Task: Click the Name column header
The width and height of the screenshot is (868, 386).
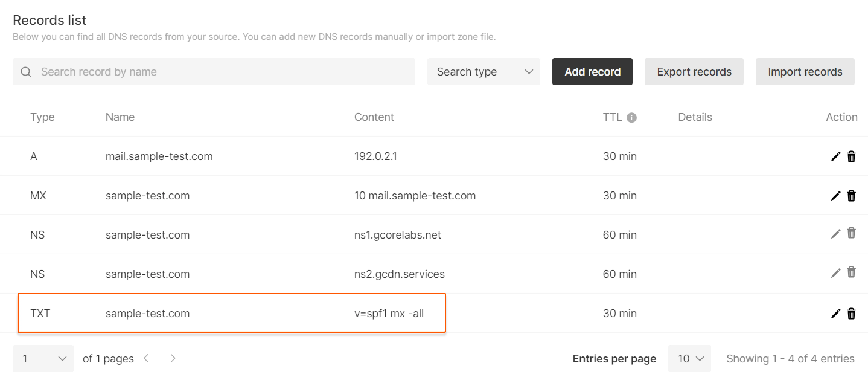Action: [120, 117]
